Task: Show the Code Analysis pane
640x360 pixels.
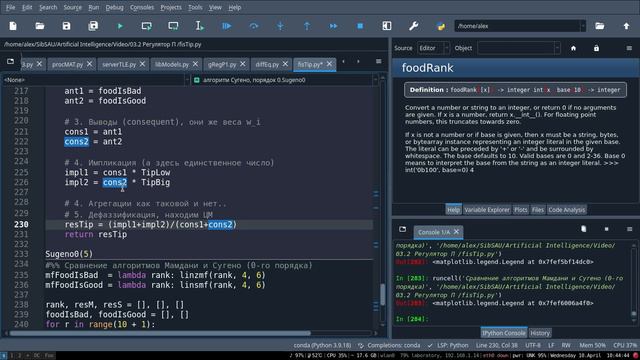Action: [567, 210]
